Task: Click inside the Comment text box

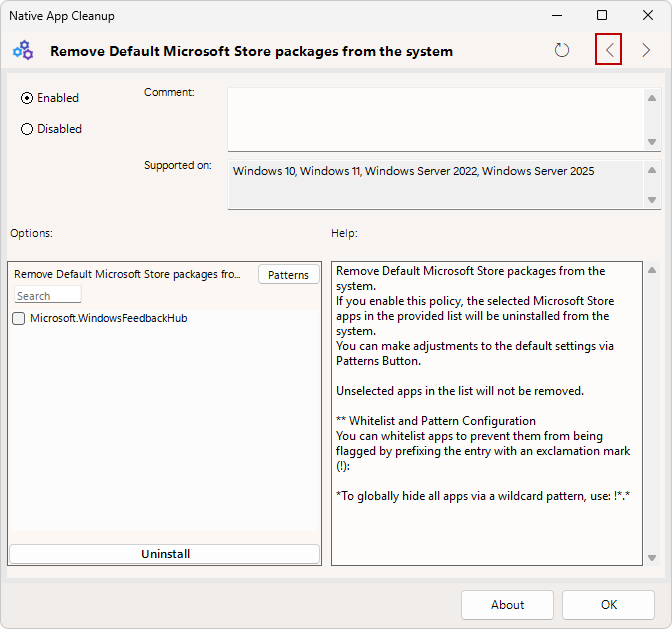Action: click(x=436, y=119)
